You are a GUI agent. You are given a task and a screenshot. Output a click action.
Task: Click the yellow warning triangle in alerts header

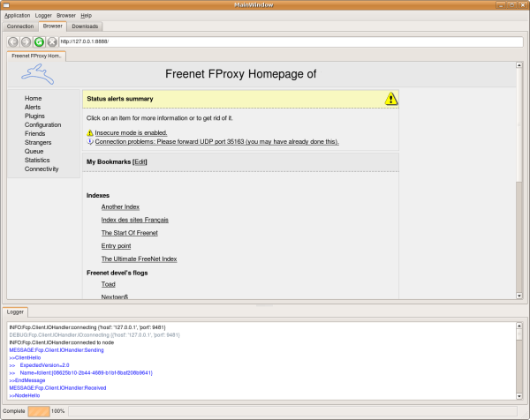coord(391,99)
